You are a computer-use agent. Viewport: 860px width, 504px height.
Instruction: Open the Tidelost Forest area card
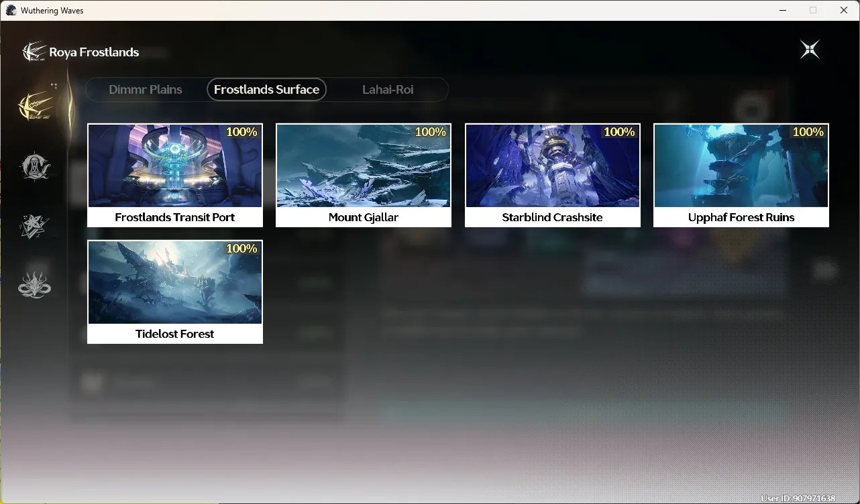pos(175,292)
